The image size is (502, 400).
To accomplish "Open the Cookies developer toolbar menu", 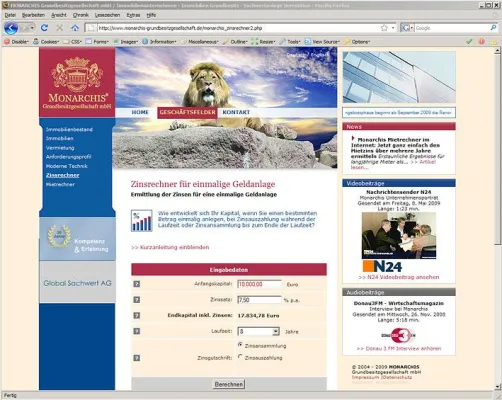I will pos(46,42).
